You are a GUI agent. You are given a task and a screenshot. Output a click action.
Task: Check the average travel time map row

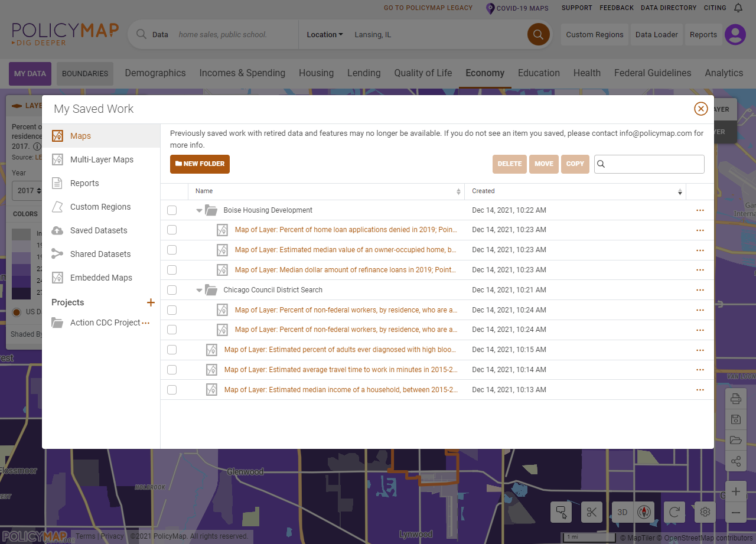[172, 370]
